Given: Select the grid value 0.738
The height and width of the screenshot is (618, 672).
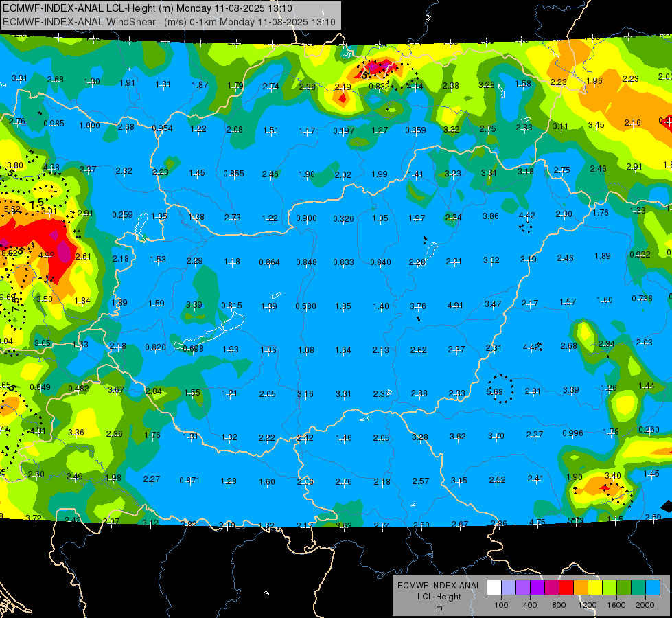Looking at the screenshot, I should [x=642, y=299].
